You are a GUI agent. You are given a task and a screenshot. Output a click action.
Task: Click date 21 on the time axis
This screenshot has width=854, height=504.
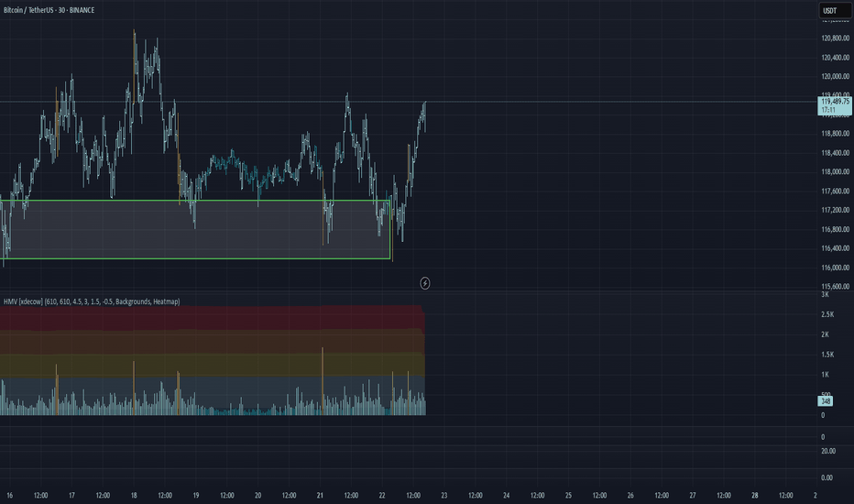coord(321,495)
